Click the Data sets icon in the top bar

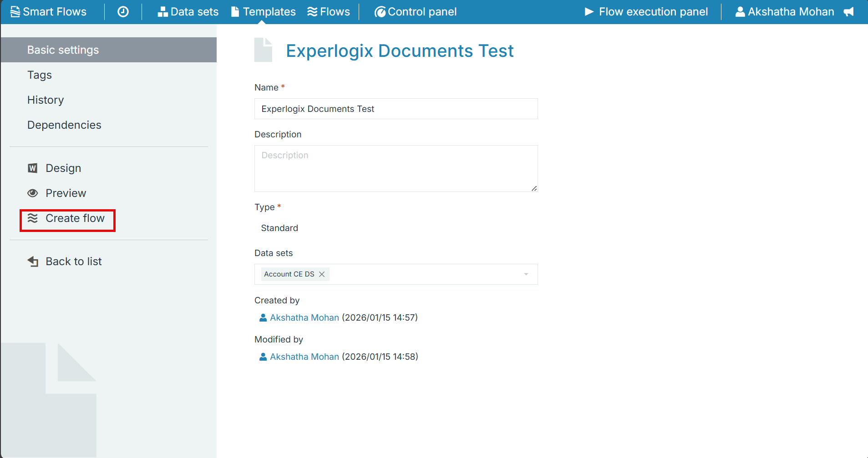(x=163, y=12)
